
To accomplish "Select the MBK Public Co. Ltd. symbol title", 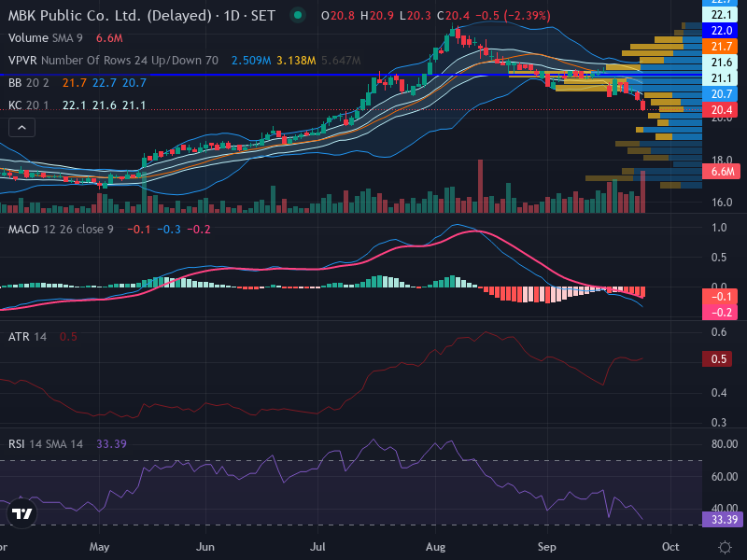I will (x=142, y=16).
